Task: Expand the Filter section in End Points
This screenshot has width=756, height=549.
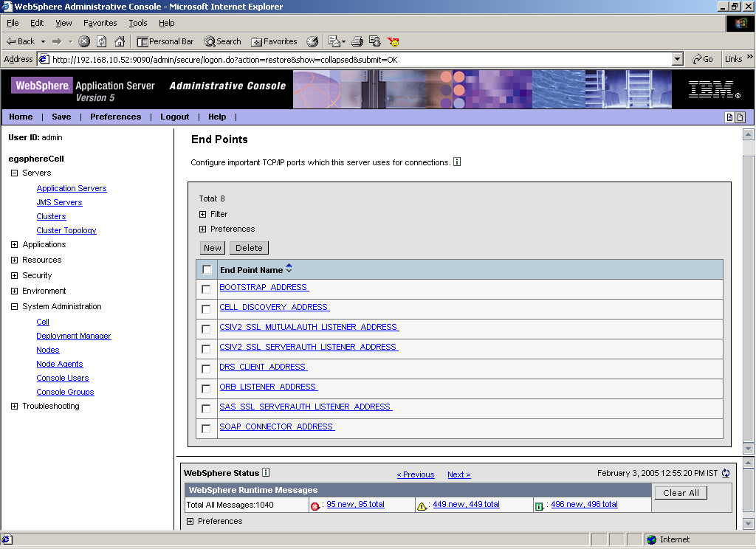Action: [x=202, y=215]
